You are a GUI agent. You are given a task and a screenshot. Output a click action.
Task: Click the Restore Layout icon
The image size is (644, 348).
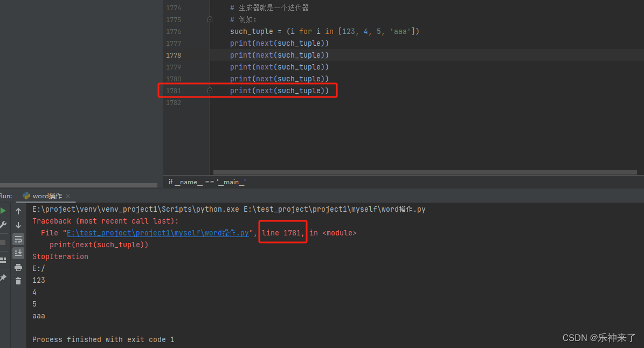3,260
